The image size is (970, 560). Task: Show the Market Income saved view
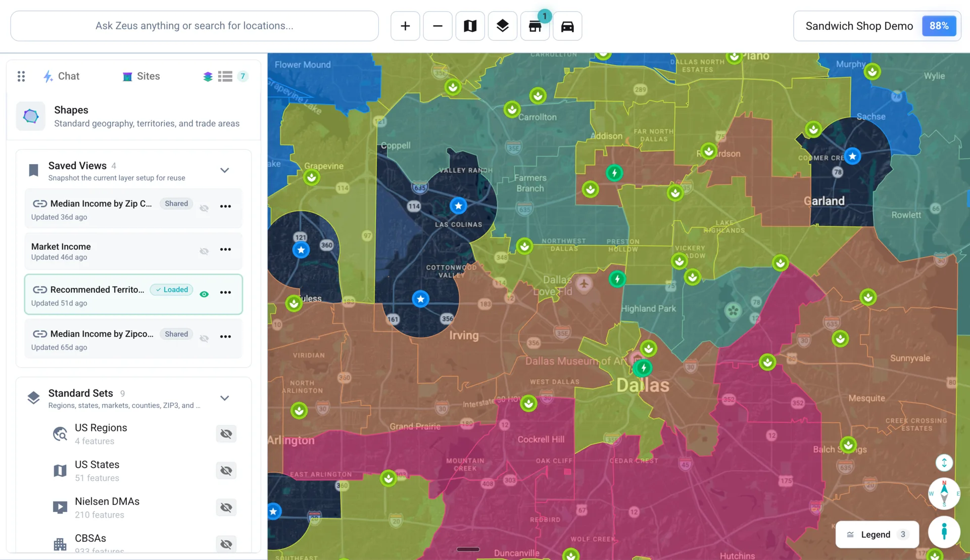coord(204,251)
